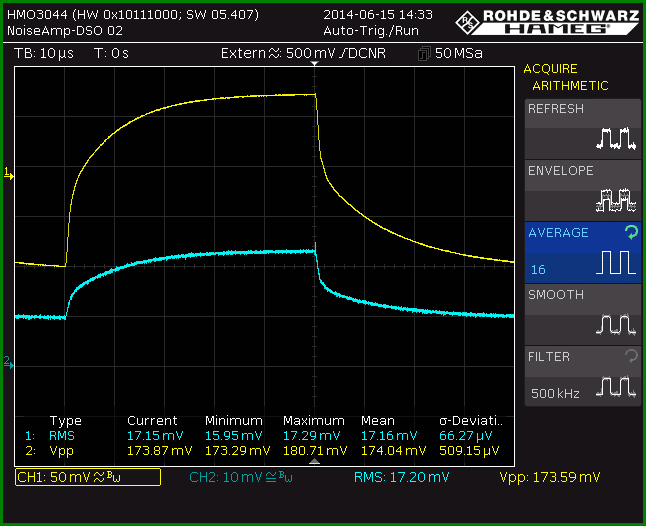
Task: Open the average count value 16
Action: [538, 270]
